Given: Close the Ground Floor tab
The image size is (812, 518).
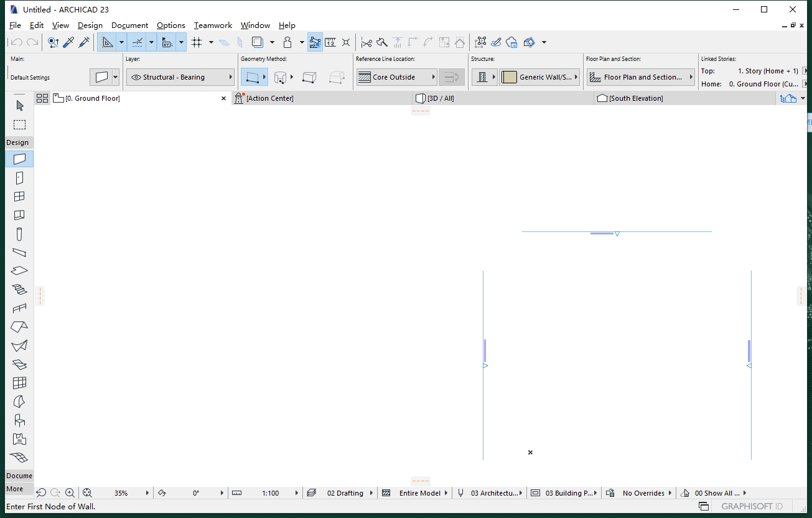Looking at the screenshot, I should [224, 98].
